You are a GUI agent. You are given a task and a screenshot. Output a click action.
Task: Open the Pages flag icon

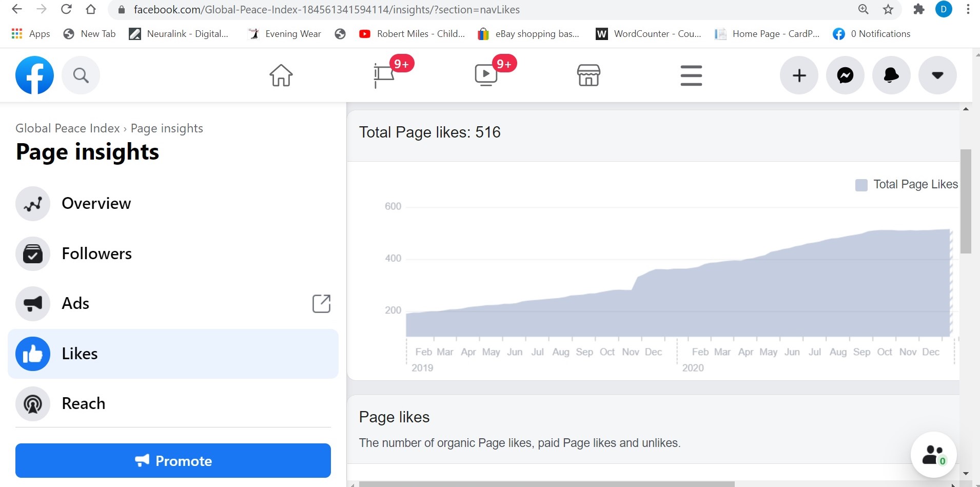384,75
